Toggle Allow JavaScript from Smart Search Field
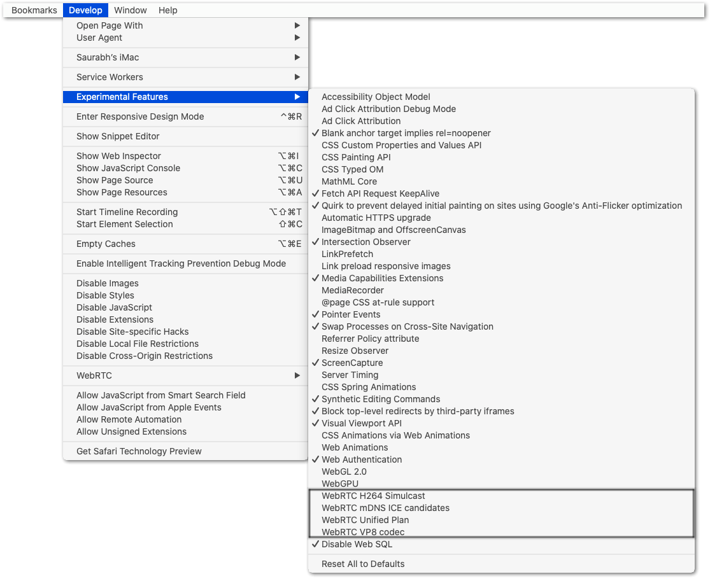The width and height of the screenshot is (710, 588). tap(186, 396)
